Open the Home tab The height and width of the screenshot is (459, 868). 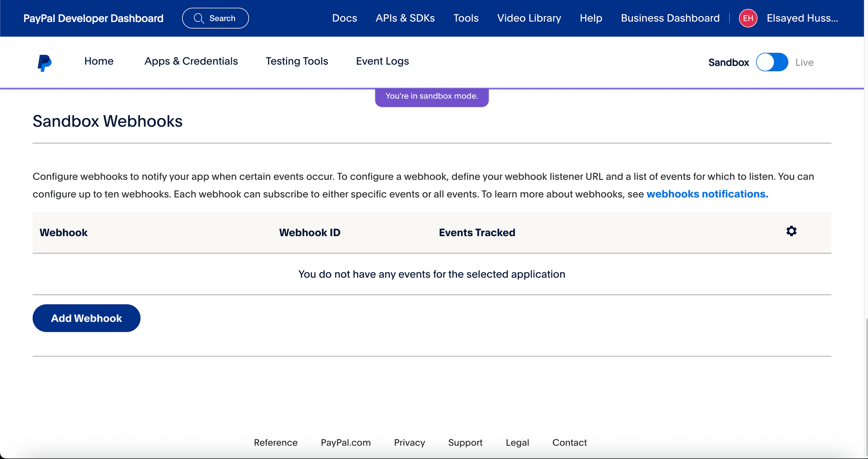(x=99, y=61)
